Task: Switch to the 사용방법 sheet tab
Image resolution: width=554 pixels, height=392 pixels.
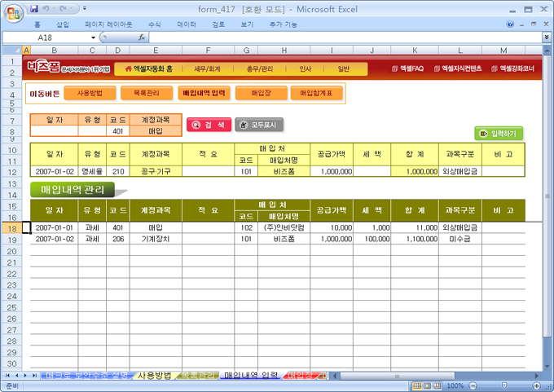Action: (x=155, y=375)
